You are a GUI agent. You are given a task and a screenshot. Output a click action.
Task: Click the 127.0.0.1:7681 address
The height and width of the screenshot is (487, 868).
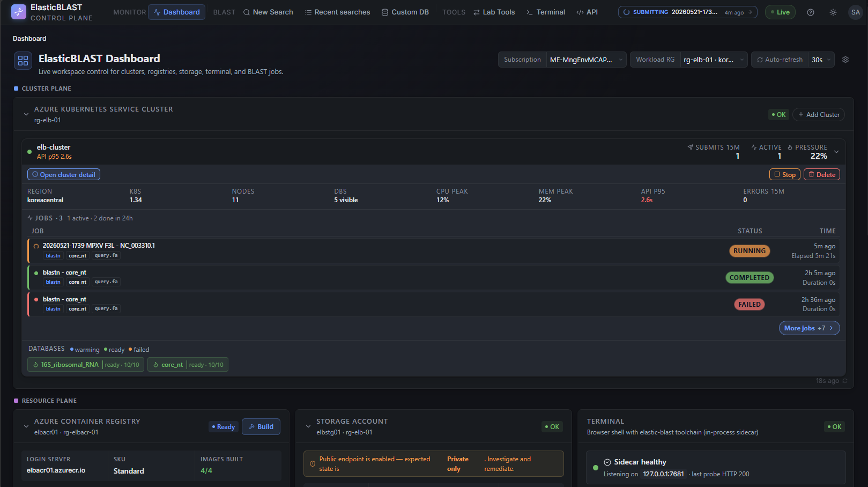click(664, 474)
